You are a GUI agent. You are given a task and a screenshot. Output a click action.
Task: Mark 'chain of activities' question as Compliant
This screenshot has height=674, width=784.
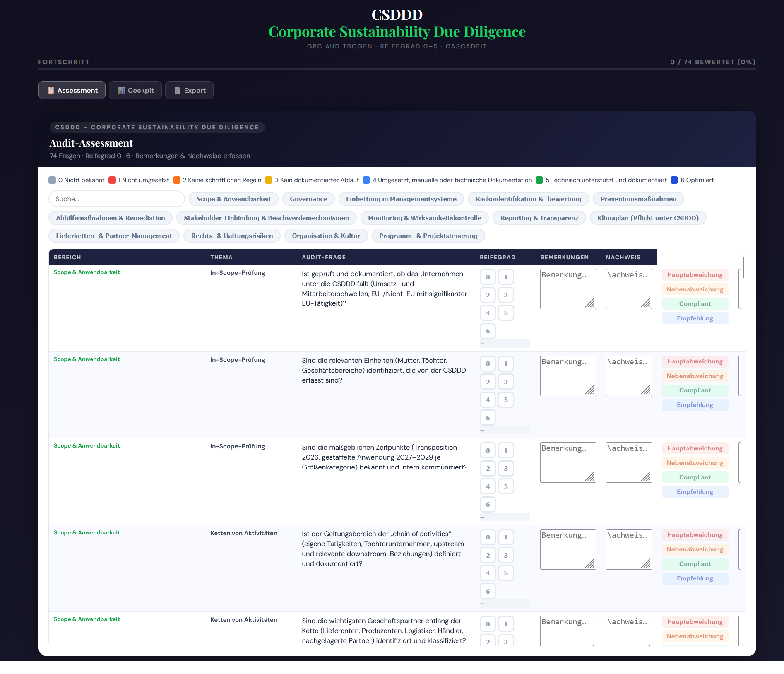pos(695,564)
